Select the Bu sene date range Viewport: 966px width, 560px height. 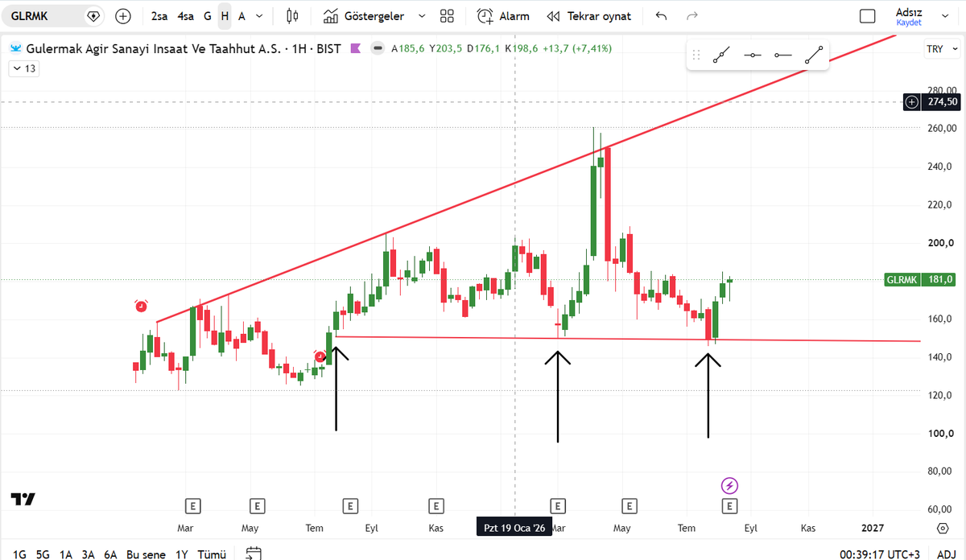146,554
